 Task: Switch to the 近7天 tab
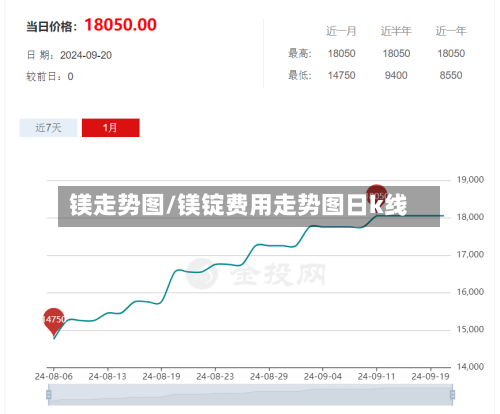(x=48, y=128)
